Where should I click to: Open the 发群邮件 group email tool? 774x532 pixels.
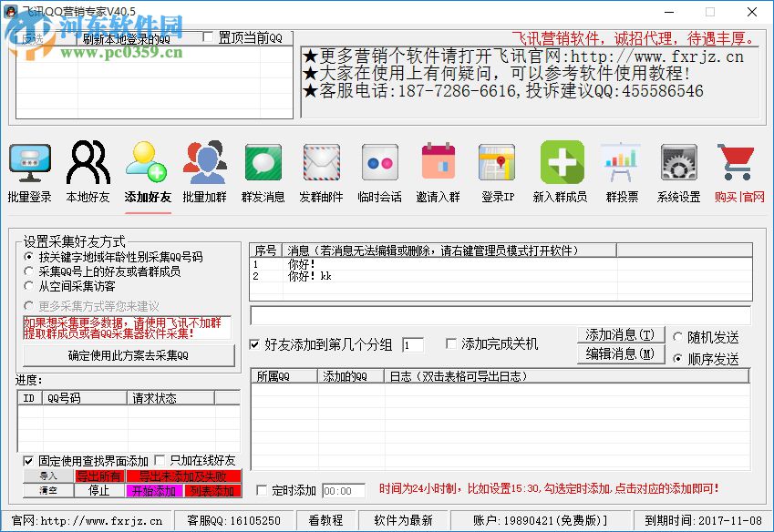tap(321, 173)
